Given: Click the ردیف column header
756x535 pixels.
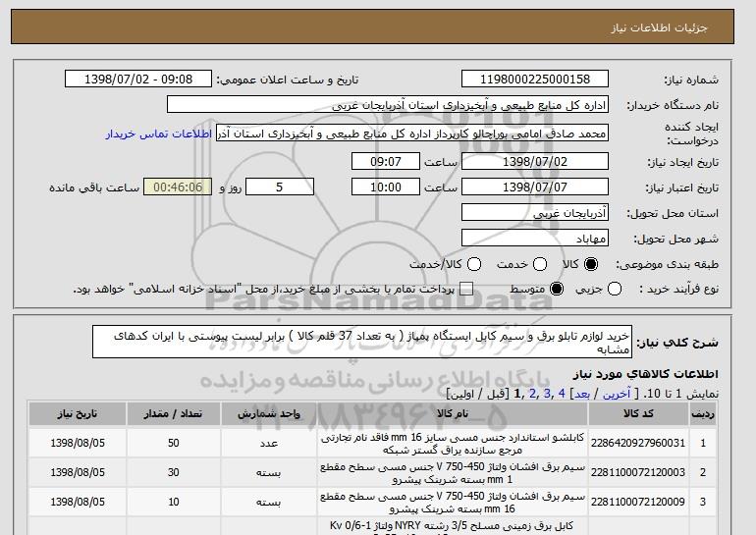Looking at the screenshot, I should 703,414.
